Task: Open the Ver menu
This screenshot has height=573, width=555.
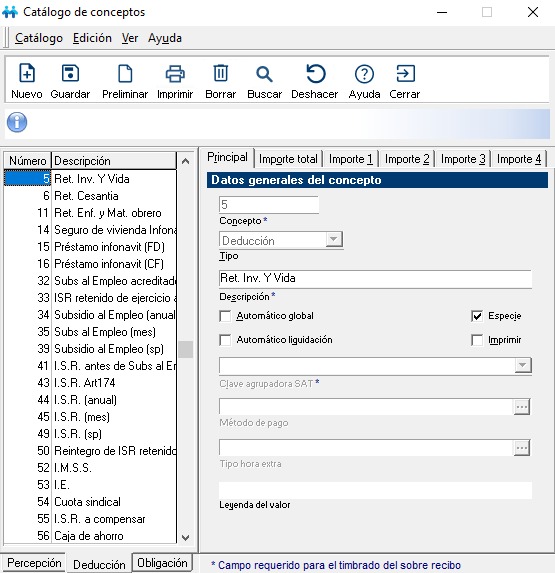Action: [130, 38]
